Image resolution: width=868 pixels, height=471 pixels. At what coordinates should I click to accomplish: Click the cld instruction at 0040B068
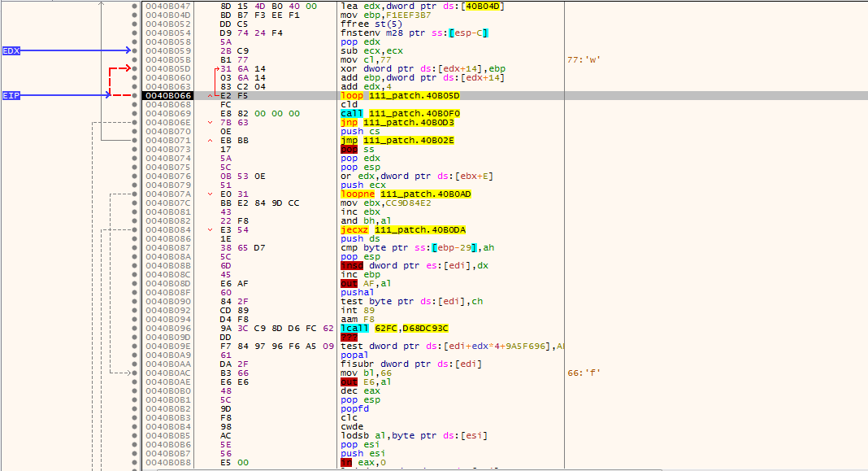pyautogui.click(x=349, y=105)
